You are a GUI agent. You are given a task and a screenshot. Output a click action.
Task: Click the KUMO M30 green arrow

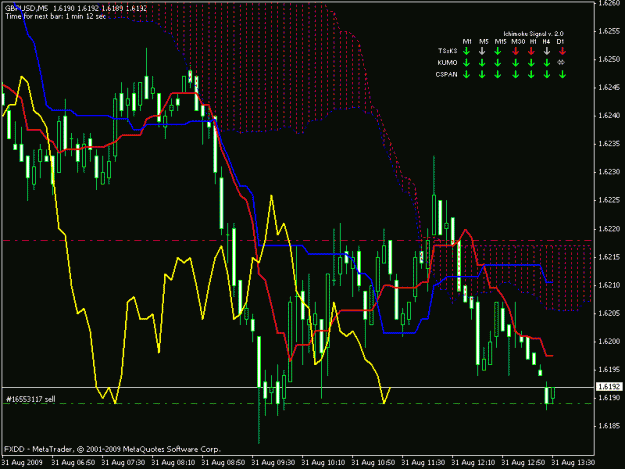pyautogui.click(x=516, y=63)
